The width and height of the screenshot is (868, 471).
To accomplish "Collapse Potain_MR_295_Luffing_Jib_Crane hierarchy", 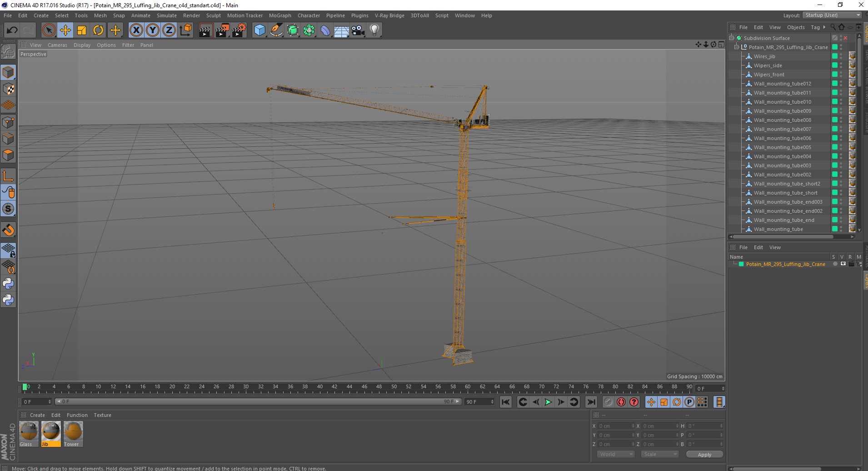I will click(x=737, y=47).
